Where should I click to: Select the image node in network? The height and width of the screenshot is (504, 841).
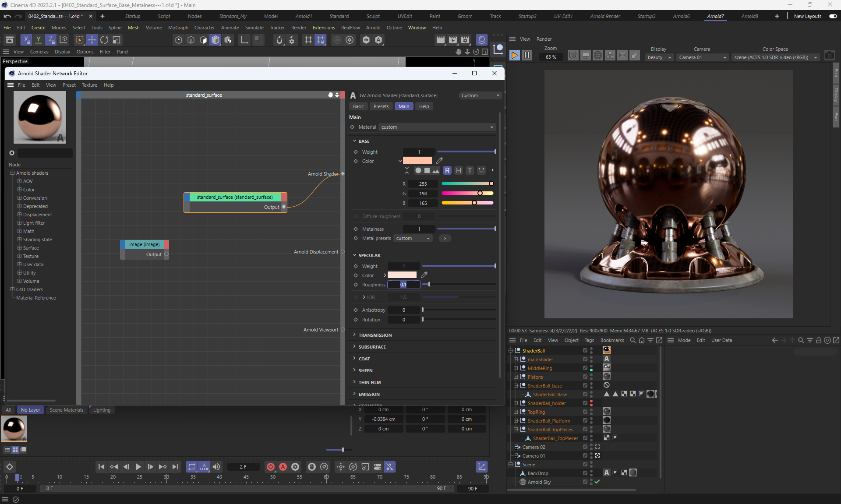(145, 244)
